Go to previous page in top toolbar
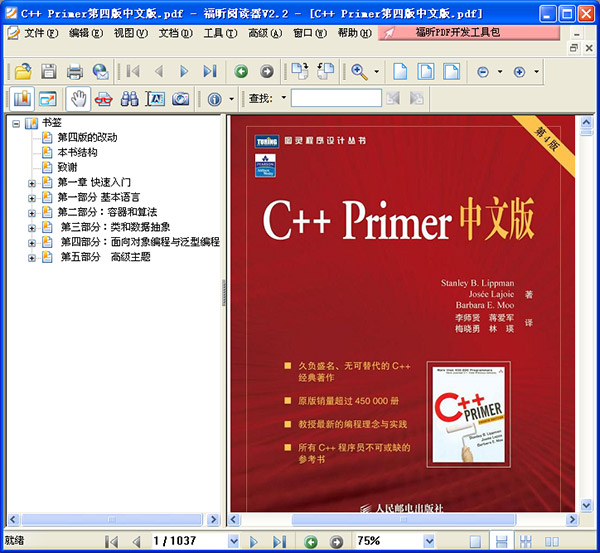The height and width of the screenshot is (553, 600). [x=159, y=71]
